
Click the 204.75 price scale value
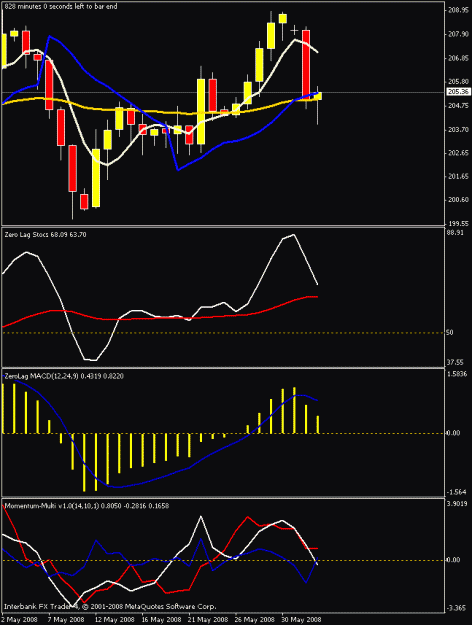pyautogui.click(x=458, y=106)
